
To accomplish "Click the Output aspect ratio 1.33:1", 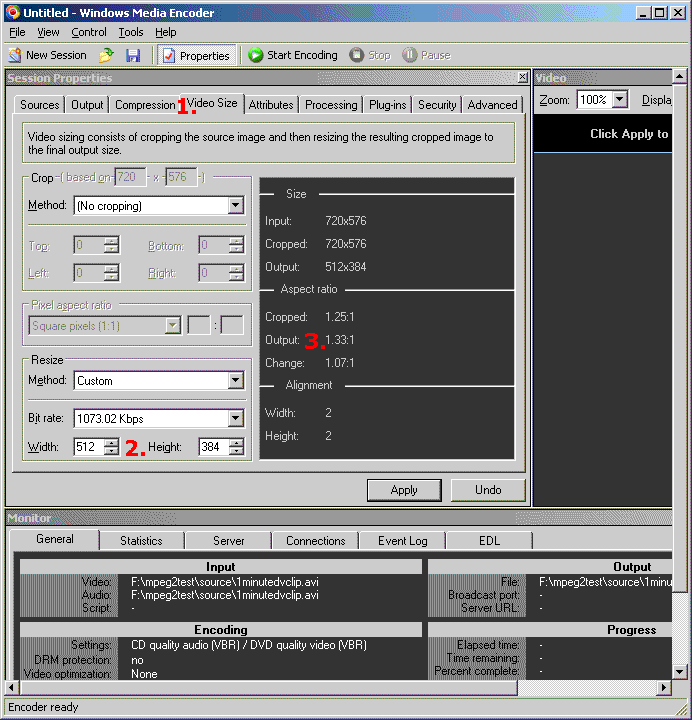I will 339,340.
